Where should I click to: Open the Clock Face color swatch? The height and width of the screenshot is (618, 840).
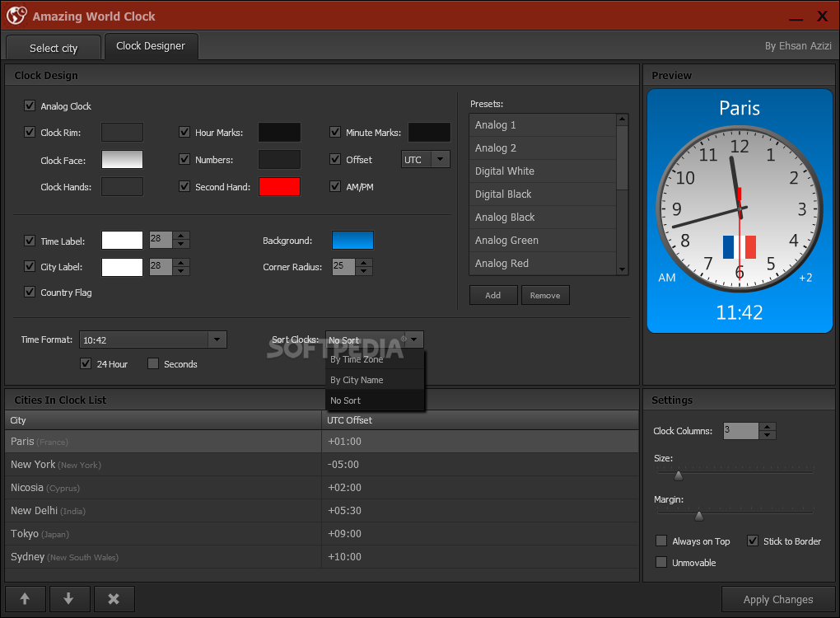click(x=122, y=159)
